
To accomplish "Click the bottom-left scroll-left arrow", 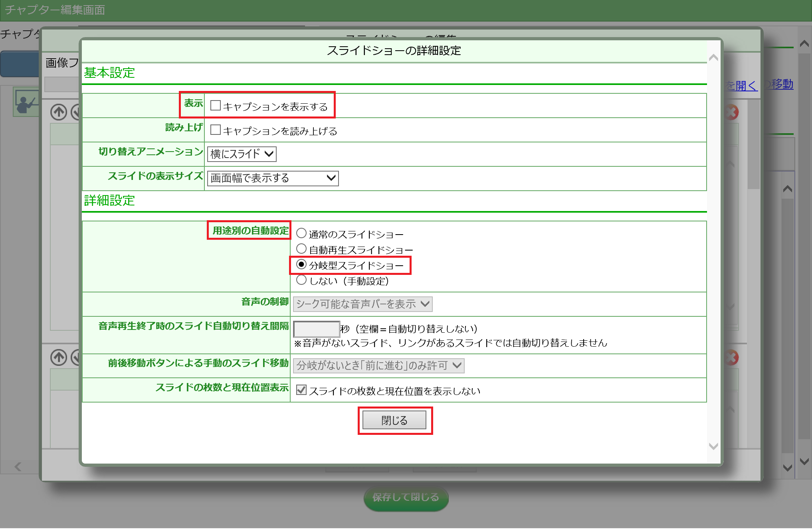I will [x=18, y=466].
